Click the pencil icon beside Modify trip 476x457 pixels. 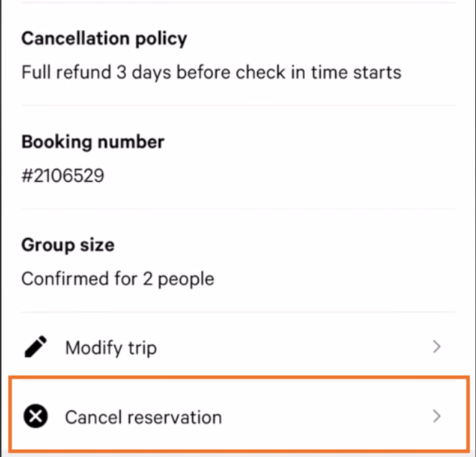pos(35,347)
